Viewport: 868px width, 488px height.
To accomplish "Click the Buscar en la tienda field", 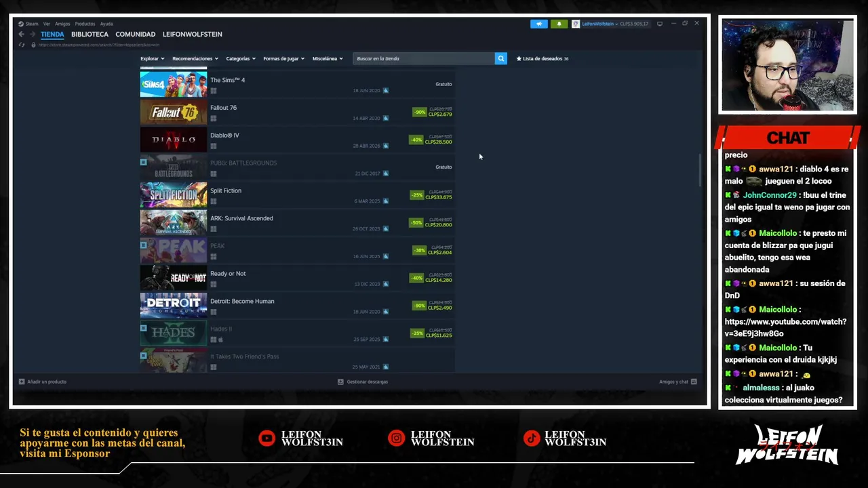I will [x=424, y=58].
